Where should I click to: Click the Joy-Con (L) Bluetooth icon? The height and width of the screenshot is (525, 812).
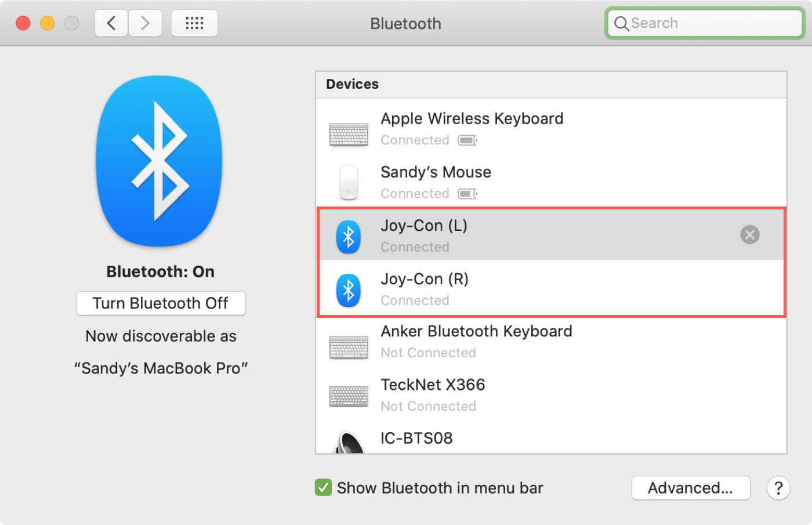(349, 236)
